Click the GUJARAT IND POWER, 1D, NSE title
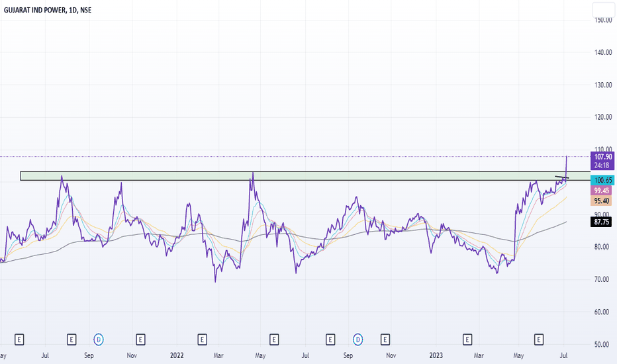The width and height of the screenshot is (617, 364). click(48, 10)
